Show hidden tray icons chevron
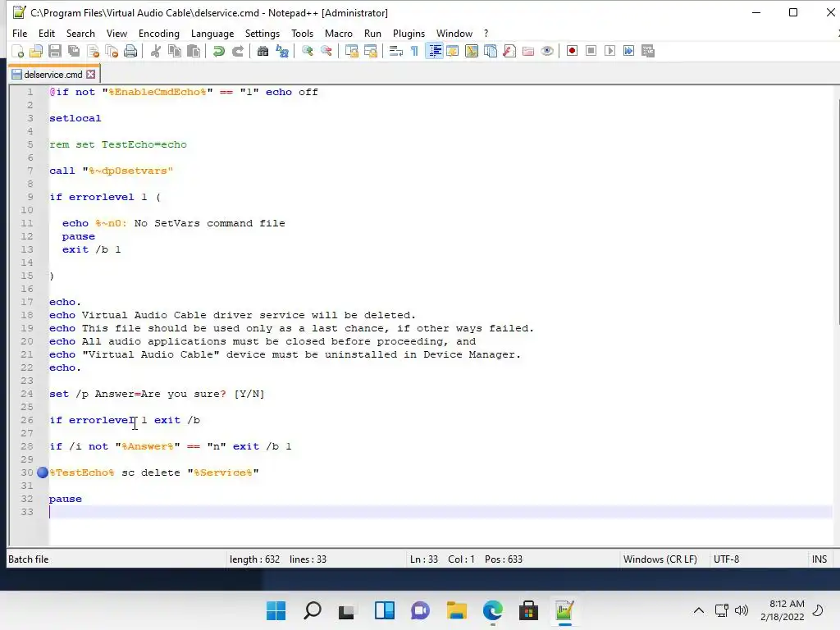 [x=699, y=610]
